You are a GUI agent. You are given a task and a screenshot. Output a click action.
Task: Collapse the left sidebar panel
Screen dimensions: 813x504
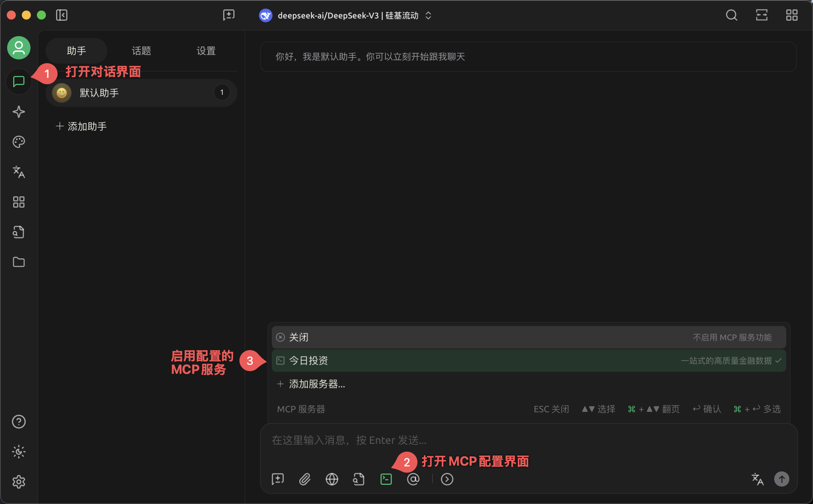62,15
